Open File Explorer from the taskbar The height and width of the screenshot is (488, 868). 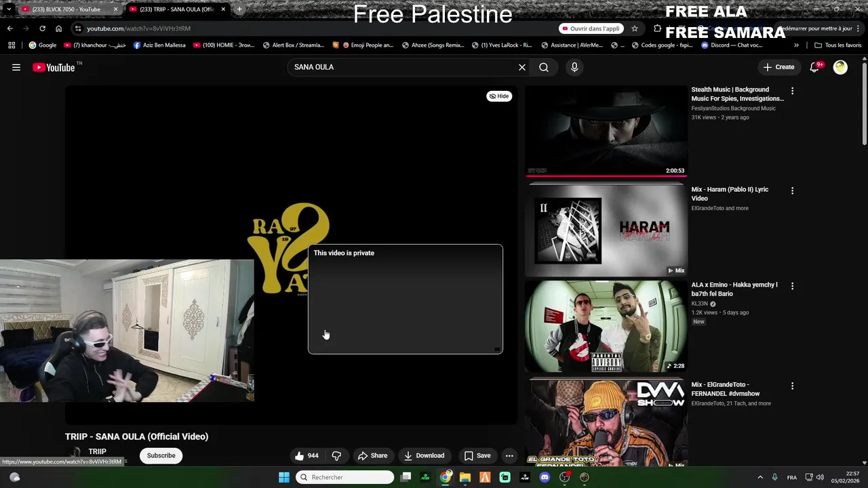pos(465,477)
